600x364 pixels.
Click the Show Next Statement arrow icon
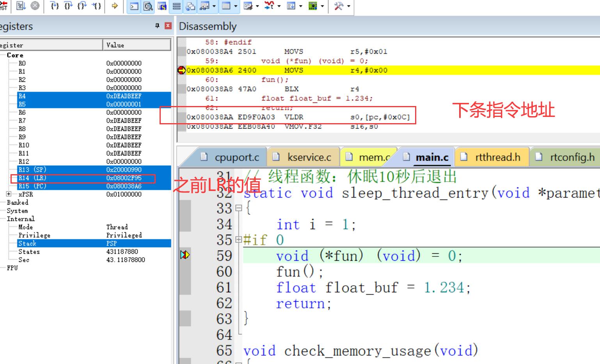(115, 6)
